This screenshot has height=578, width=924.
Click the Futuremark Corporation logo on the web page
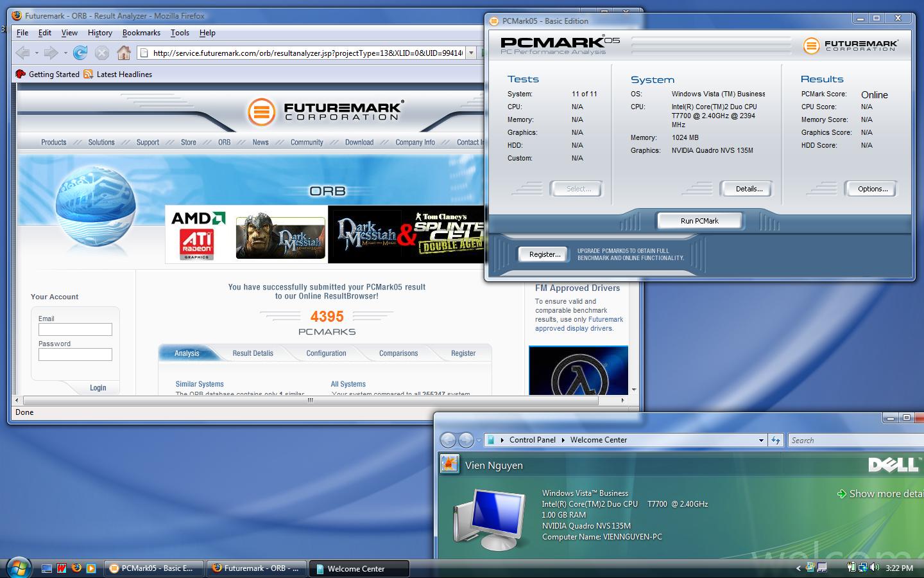pos(325,112)
